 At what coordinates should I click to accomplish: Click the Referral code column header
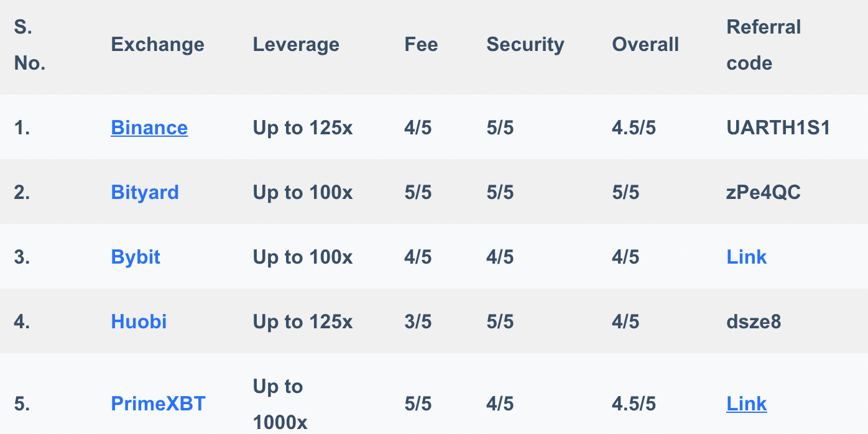[x=764, y=45]
